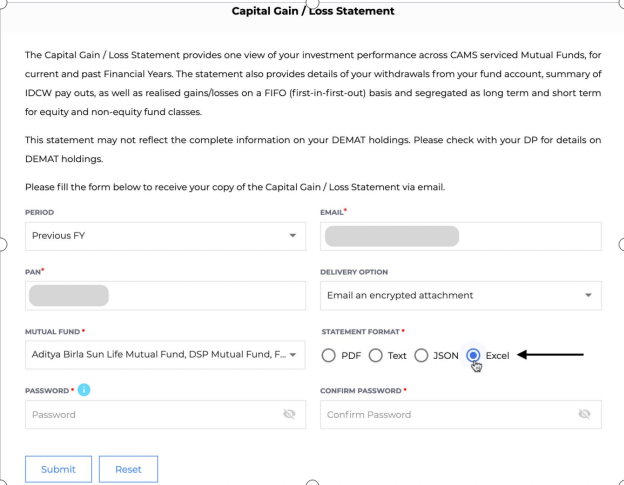The height and width of the screenshot is (485, 624).
Task: Open the Period dropdown showing Previous FY
Action: (x=166, y=236)
